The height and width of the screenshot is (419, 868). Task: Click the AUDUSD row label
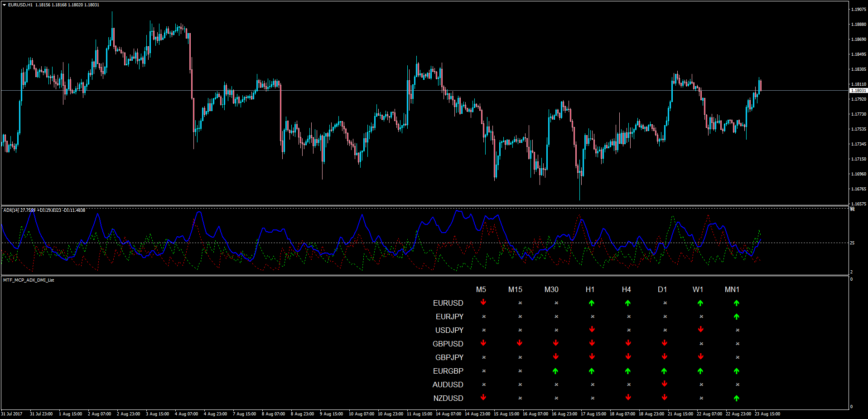448,385
